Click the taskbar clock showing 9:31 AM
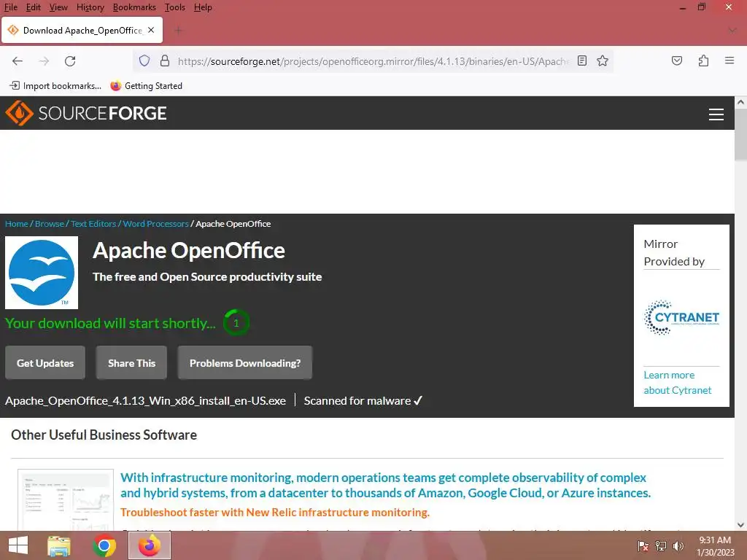Viewport: 747px width, 560px height. pyautogui.click(x=715, y=546)
